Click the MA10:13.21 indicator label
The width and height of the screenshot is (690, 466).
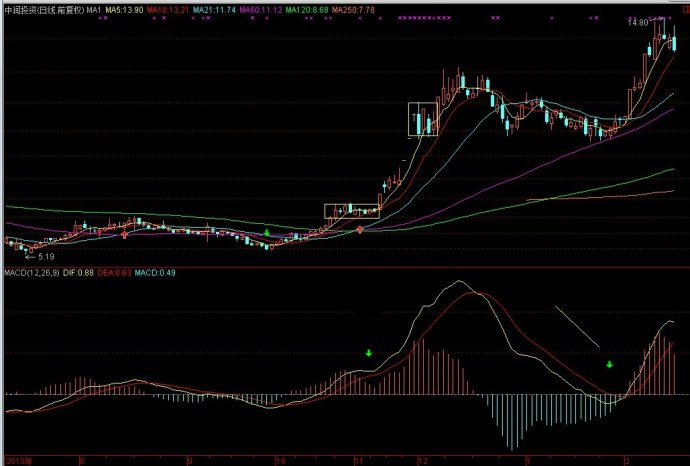pyautogui.click(x=169, y=9)
